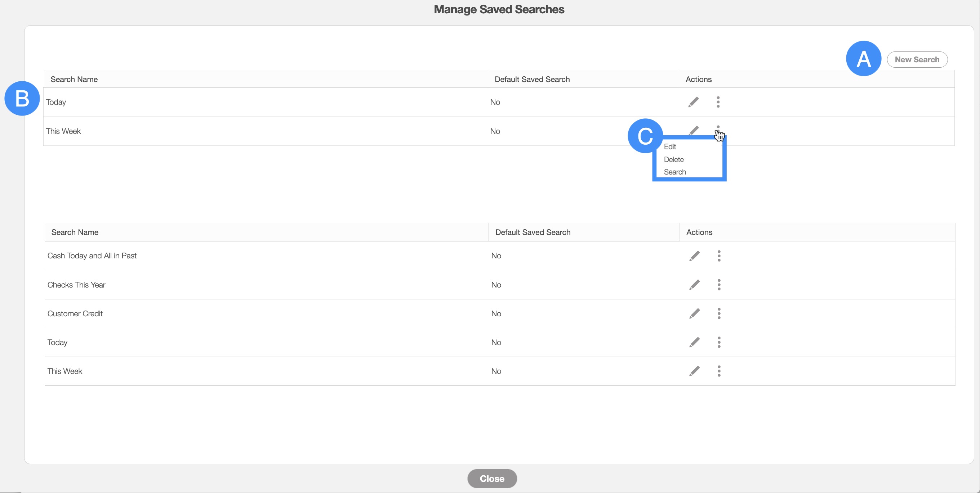Open three-dot menu for lower Today row
The width and height of the screenshot is (980, 493).
pos(719,342)
